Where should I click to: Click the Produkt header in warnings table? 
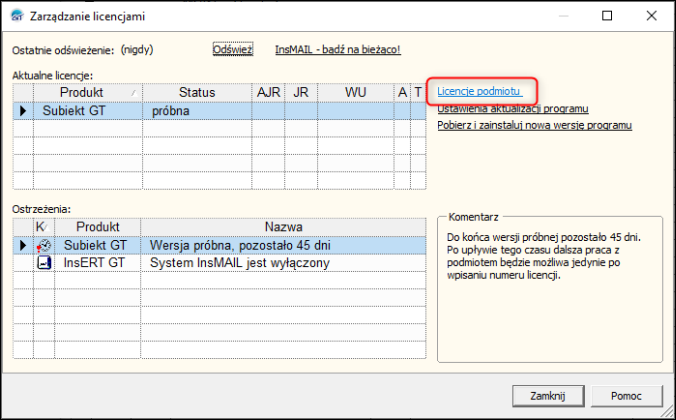click(98, 227)
